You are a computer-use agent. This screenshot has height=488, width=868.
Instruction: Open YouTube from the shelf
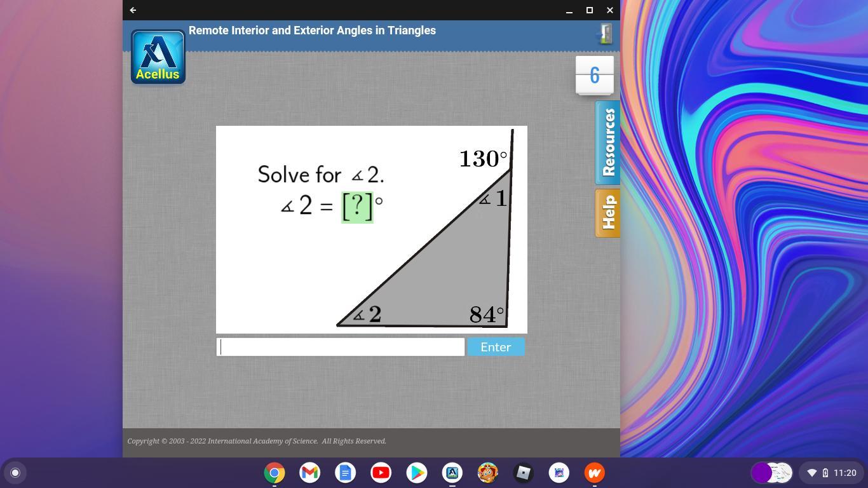tap(381, 473)
